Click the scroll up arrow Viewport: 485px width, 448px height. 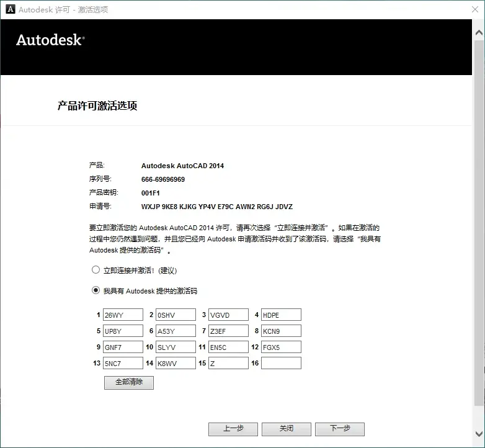click(x=479, y=32)
